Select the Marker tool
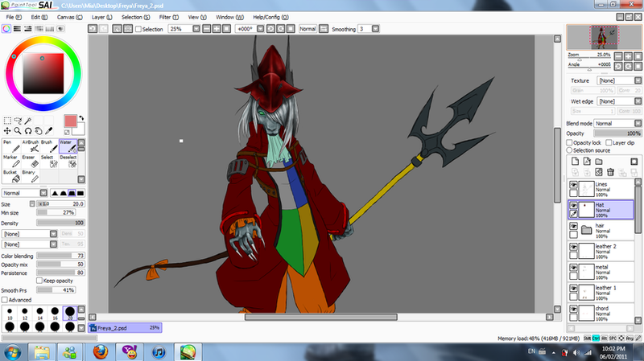Viewport: 644px width, 361px height. coord(11,162)
